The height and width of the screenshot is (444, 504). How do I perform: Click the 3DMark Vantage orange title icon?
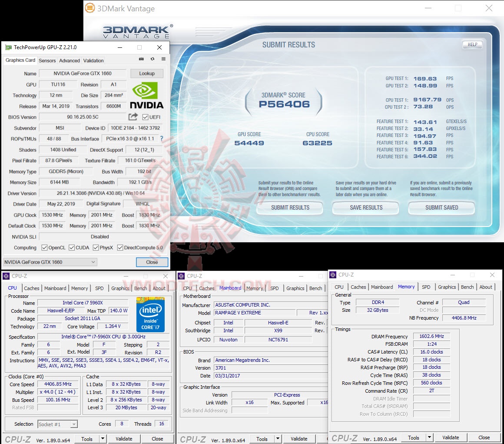[x=90, y=8]
